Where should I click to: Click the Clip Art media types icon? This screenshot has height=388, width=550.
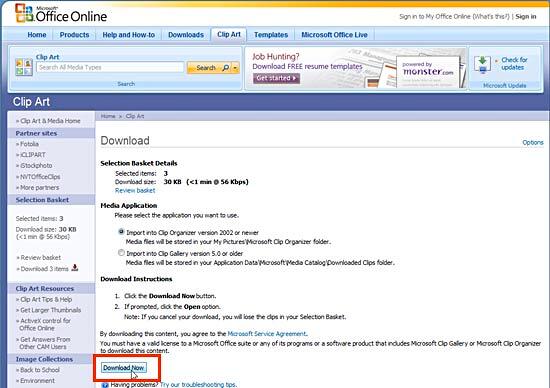24,67
